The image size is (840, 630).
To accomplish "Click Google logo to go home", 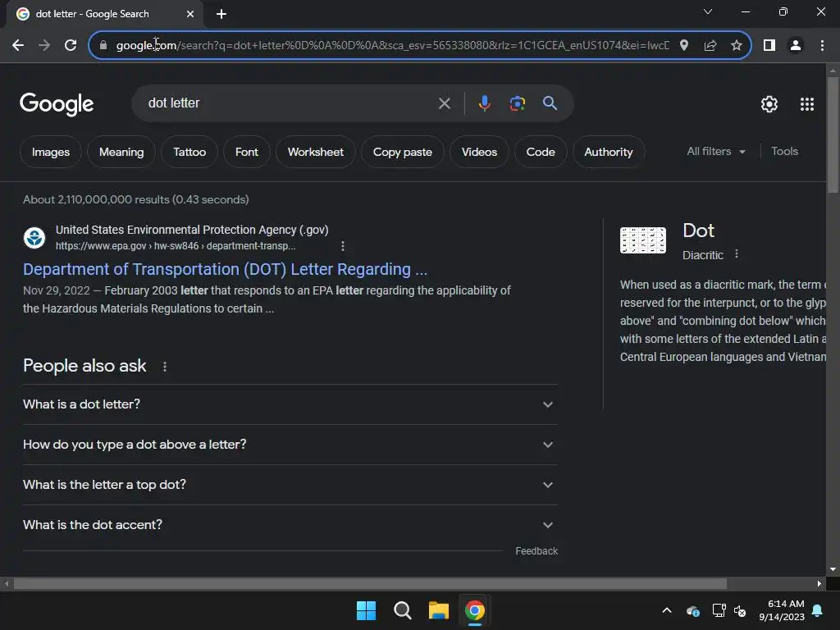I will (57, 104).
